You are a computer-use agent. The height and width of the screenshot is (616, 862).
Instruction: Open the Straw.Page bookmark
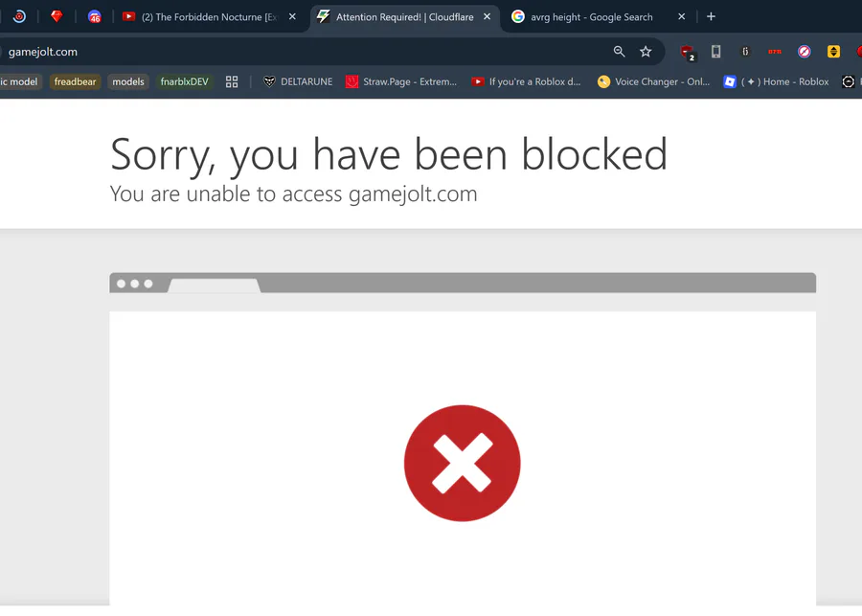(401, 82)
